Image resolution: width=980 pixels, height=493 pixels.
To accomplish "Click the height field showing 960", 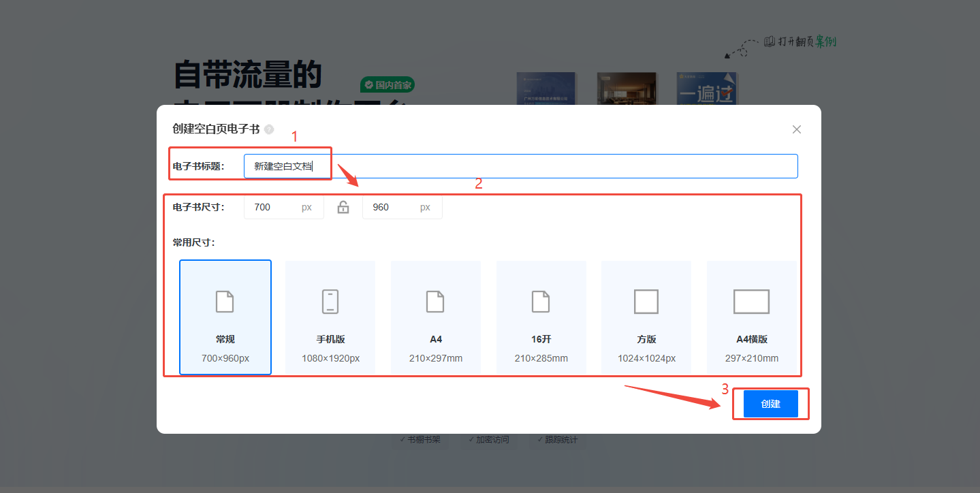I will pyautogui.click(x=393, y=207).
